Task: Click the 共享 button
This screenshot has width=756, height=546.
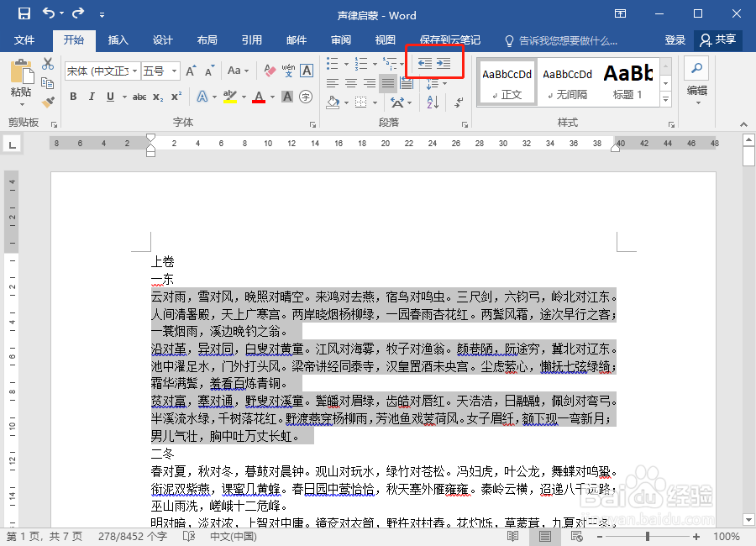Action: 724,39
